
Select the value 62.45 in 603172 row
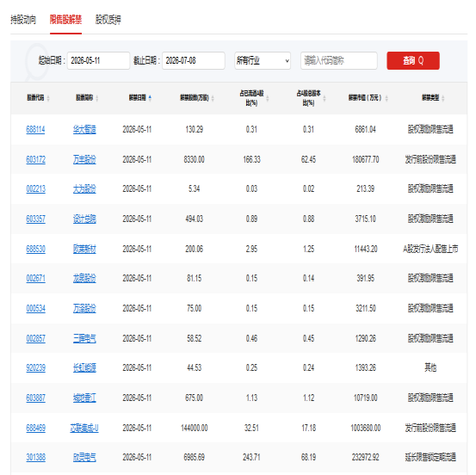pyautogui.click(x=308, y=159)
